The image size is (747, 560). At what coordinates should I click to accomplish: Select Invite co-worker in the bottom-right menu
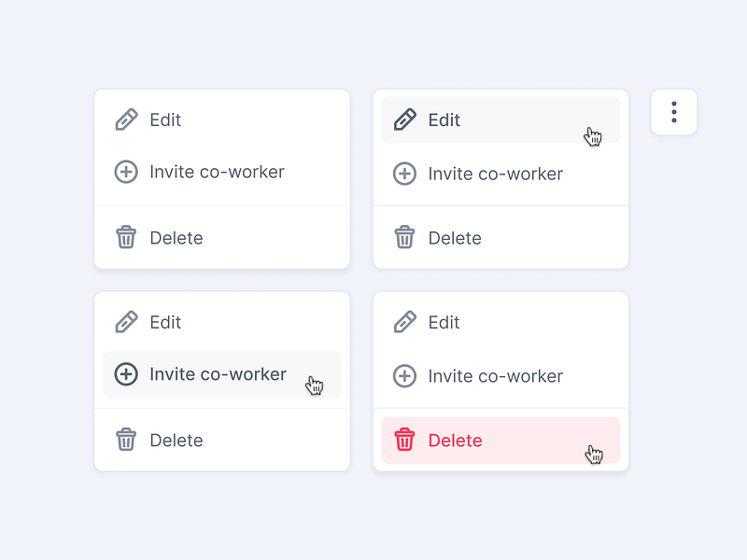click(496, 376)
